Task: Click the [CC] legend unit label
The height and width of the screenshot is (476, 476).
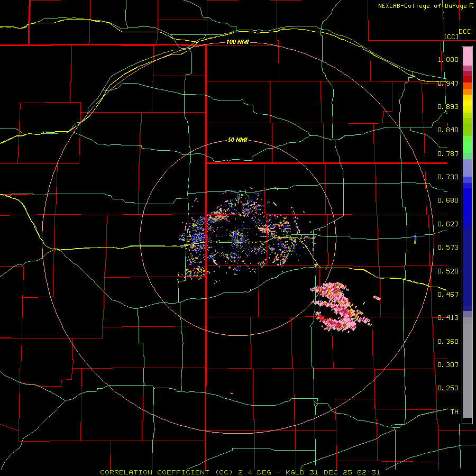Action: (x=452, y=36)
